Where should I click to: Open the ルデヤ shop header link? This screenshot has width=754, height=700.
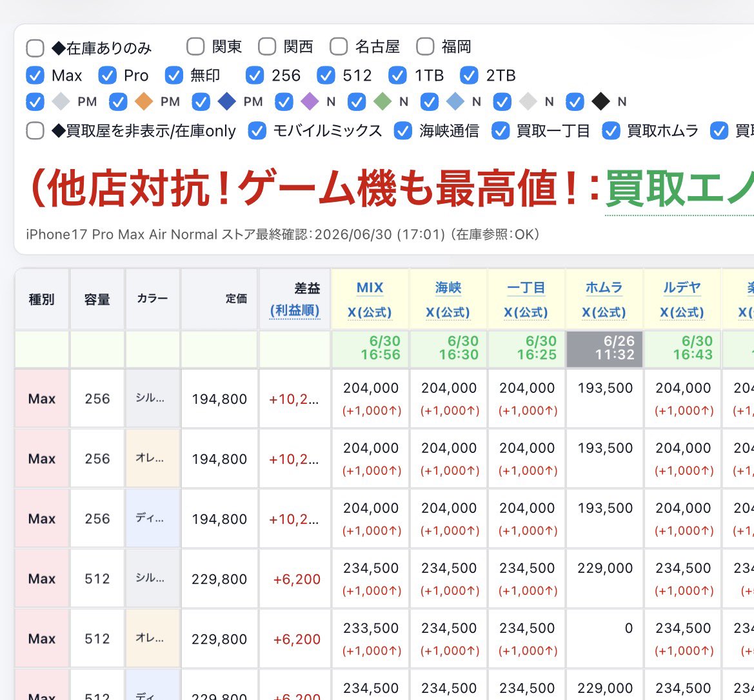pyautogui.click(x=682, y=288)
